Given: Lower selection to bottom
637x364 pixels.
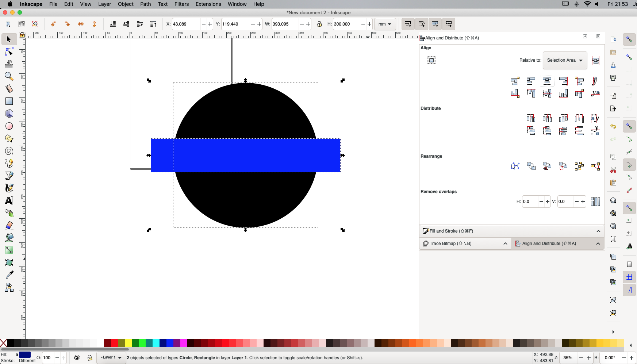Looking at the screenshot, I should [113, 24].
